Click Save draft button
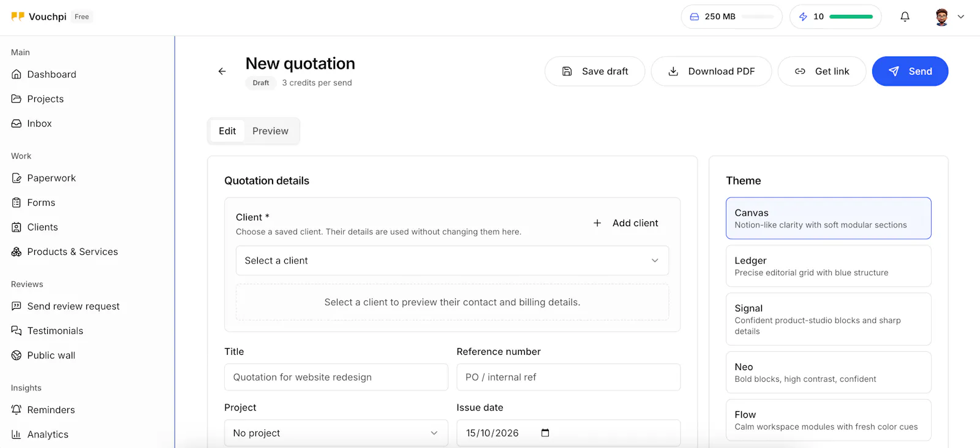980x448 pixels. coord(595,71)
